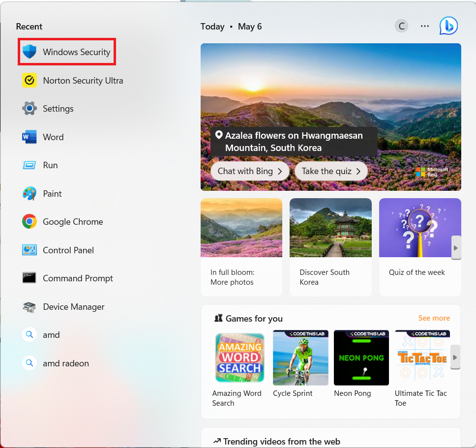This screenshot has width=476, height=448.
Task: Launch Command Prompt icon
Action: [x=30, y=278]
